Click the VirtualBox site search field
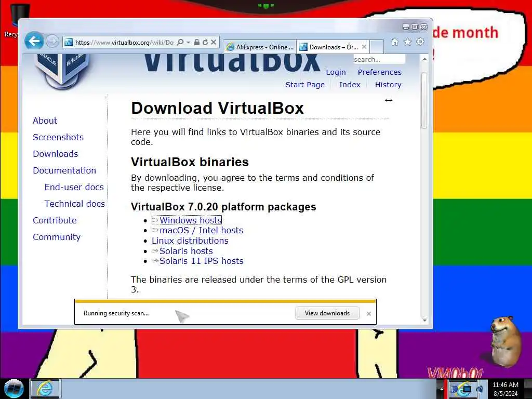The image size is (532, 399). click(x=379, y=59)
